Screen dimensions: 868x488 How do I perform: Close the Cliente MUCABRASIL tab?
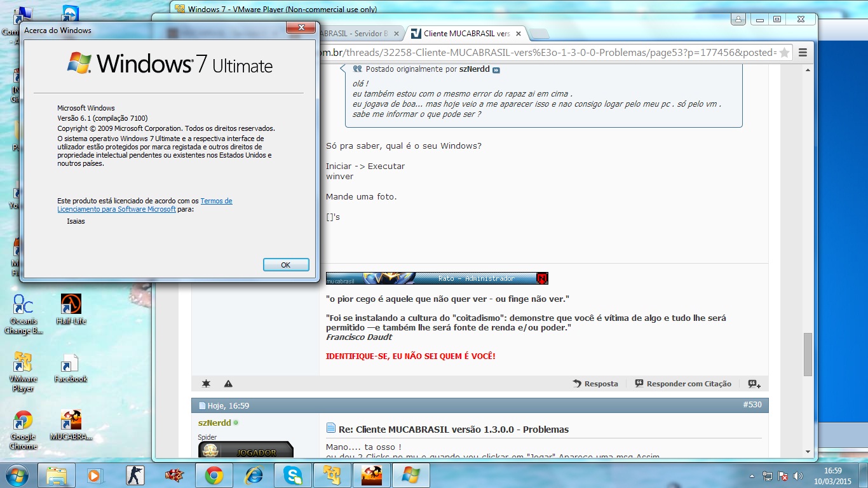tap(519, 34)
